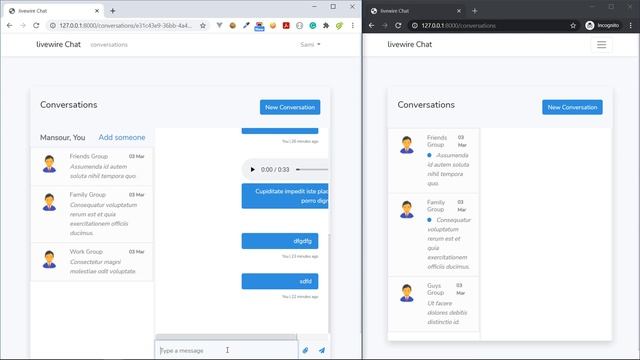Image resolution: width=640 pixels, height=360 pixels.
Task: Bookmark page with star in incognito window
Action: point(573,25)
